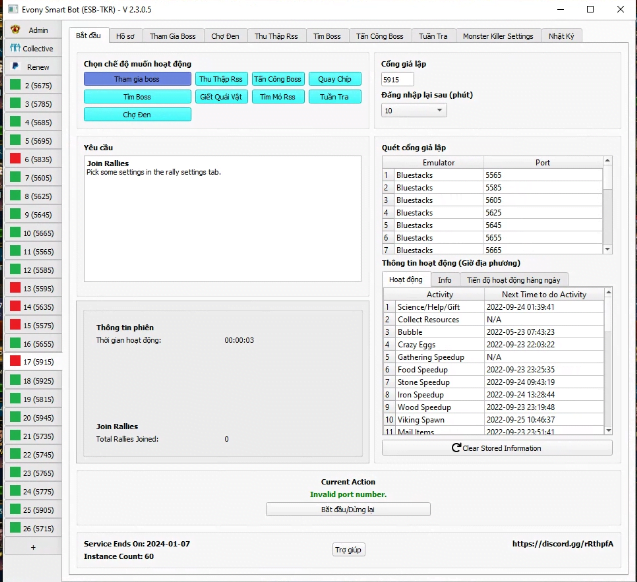Click Clear Stored Information button
The height and width of the screenshot is (582, 637).
pyautogui.click(x=497, y=448)
